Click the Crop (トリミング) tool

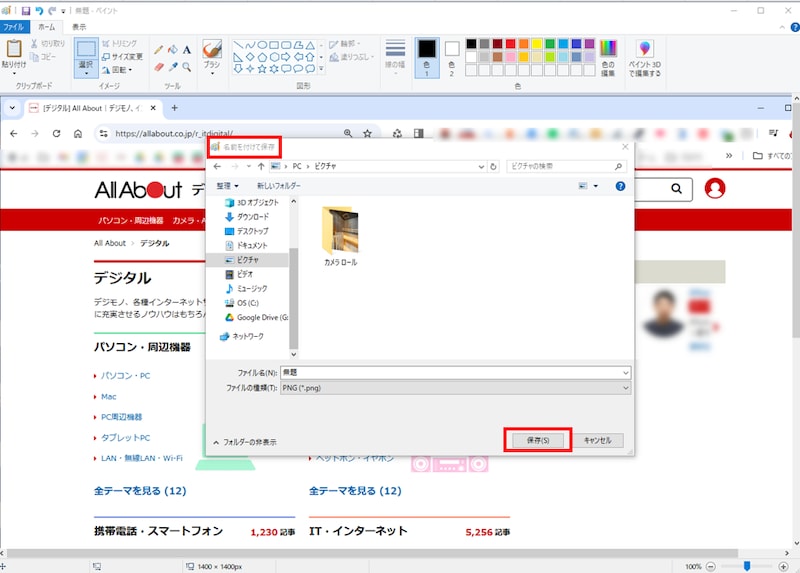(x=119, y=43)
